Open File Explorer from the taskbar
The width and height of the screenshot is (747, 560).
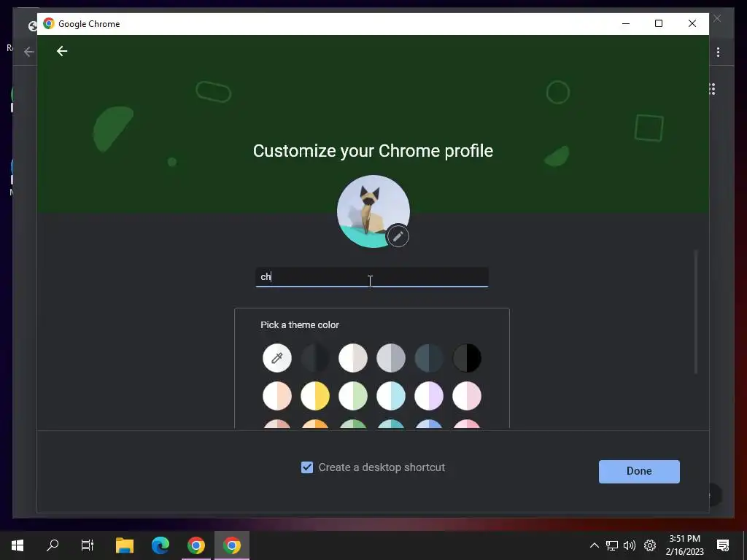coord(125,545)
